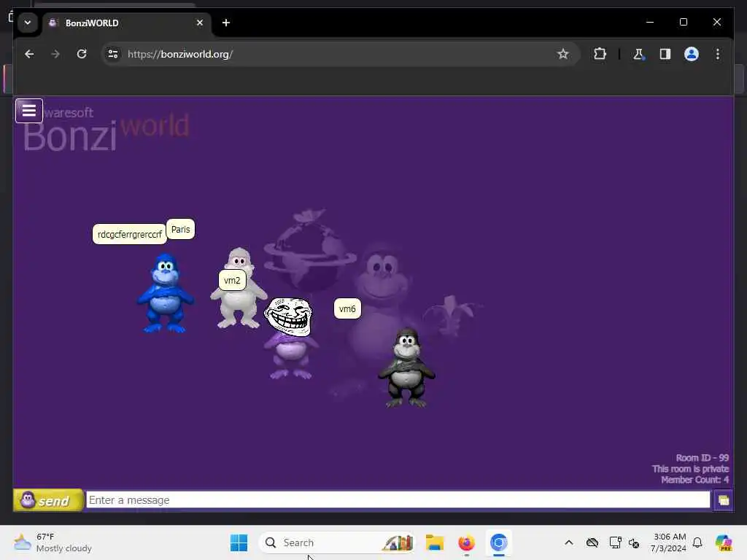747x560 pixels.
Task: Click the muted volume tray icon
Action: [634, 542]
